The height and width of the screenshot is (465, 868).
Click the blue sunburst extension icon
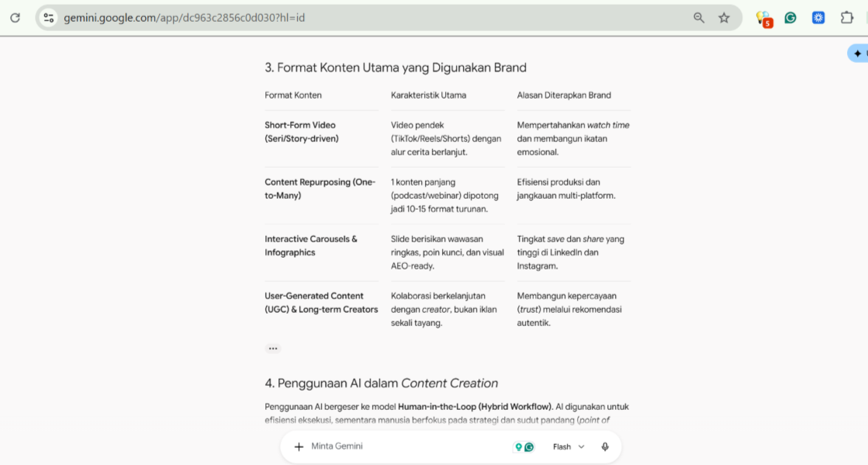tap(818, 18)
